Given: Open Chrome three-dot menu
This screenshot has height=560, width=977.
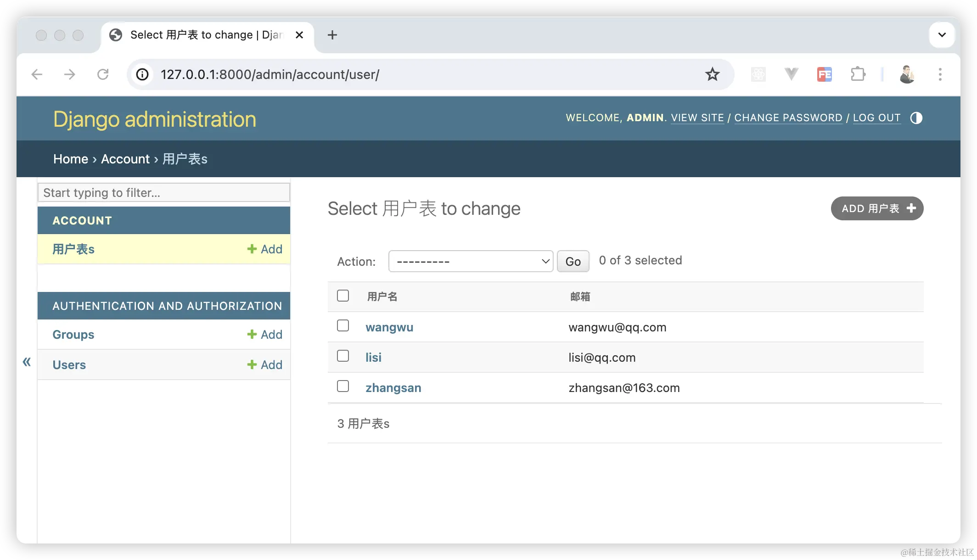Looking at the screenshot, I should (940, 74).
